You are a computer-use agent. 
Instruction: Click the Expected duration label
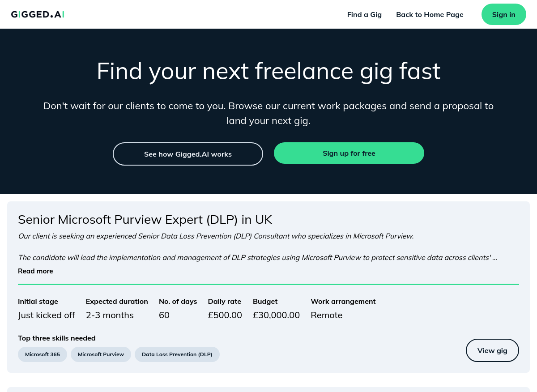pyautogui.click(x=117, y=302)
